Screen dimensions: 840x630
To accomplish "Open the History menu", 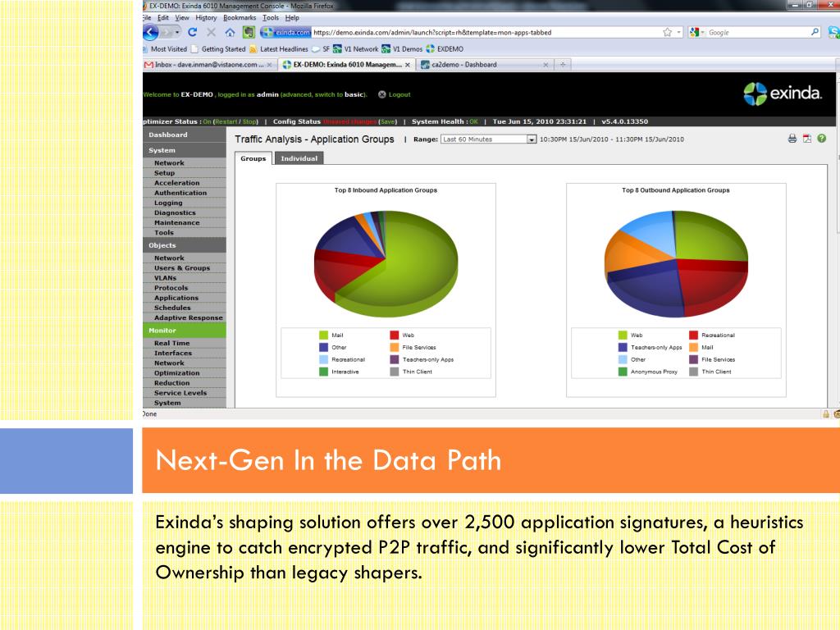I will pos(206,18).
